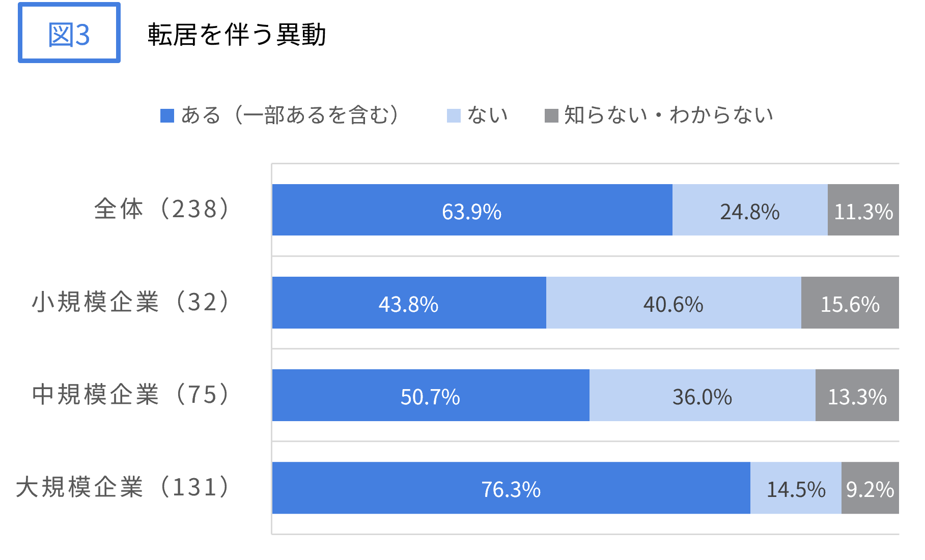925x560 pixels.
Task: Click the 14.5% light blue segment
Action: tap(796, 488)
